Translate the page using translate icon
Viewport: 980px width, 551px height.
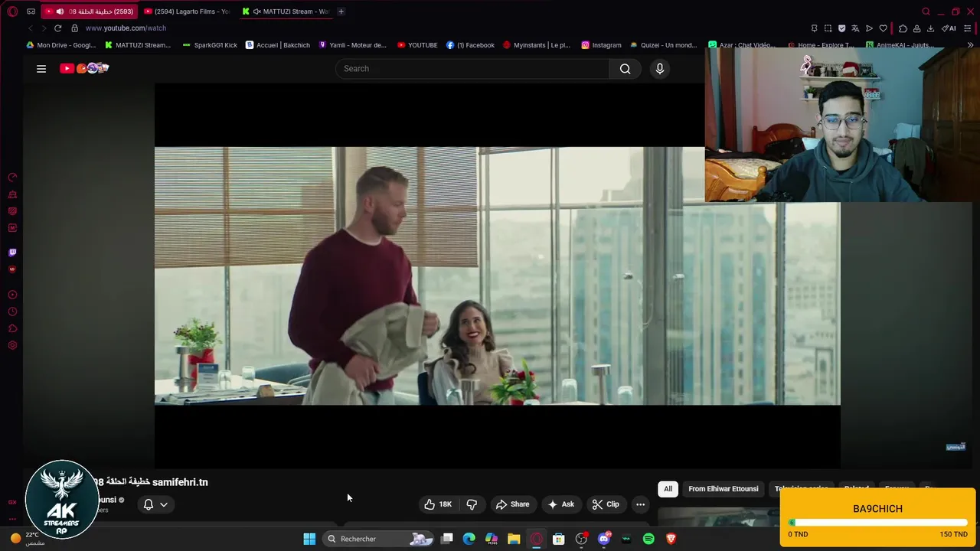[x=855, y=28]
